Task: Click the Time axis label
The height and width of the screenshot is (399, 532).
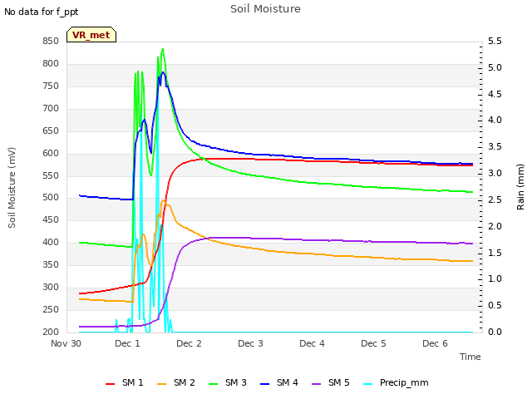Action: pos(470,357)
